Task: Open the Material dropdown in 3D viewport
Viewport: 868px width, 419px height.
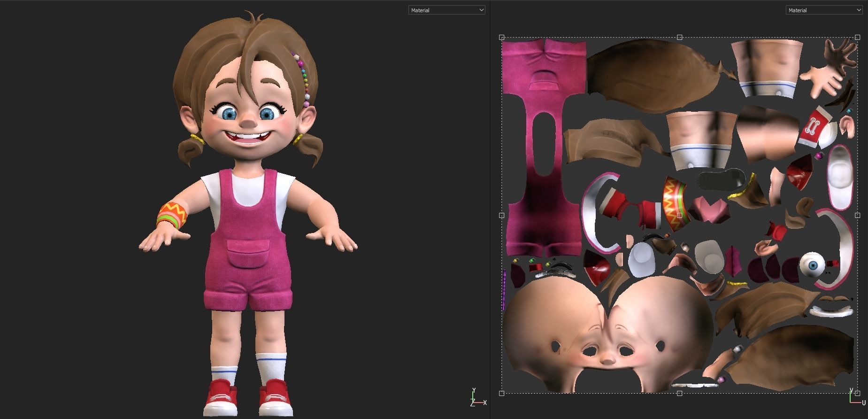Action: coord(446,10)
